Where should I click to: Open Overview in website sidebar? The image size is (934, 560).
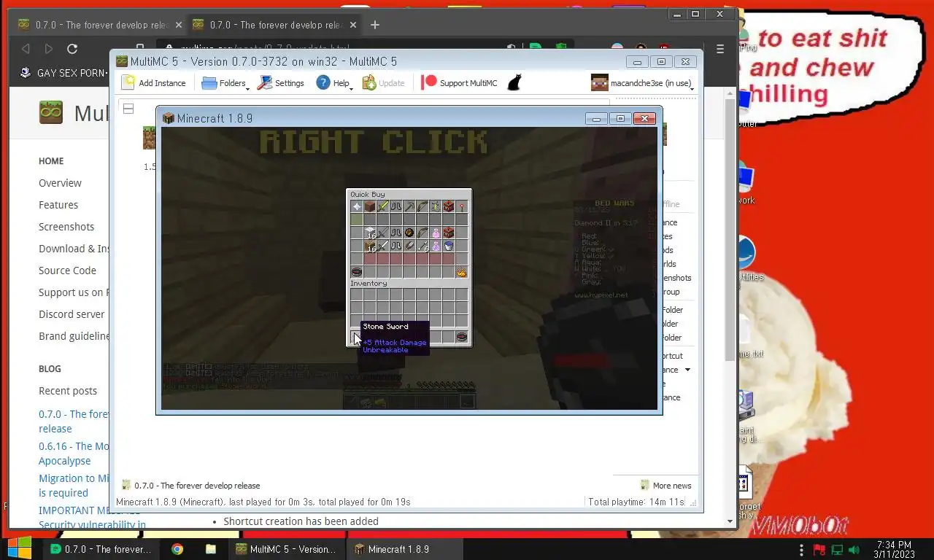tap(60, 183)
